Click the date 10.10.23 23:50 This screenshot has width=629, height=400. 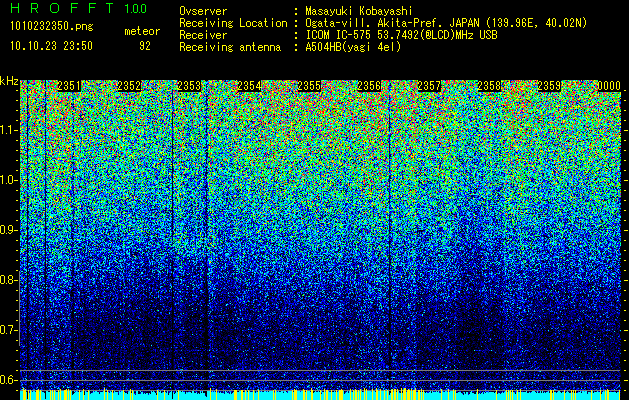point(51,46)
